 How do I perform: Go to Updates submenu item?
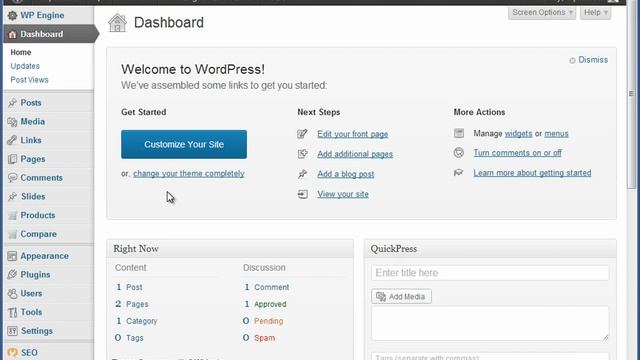click(25, 66)
